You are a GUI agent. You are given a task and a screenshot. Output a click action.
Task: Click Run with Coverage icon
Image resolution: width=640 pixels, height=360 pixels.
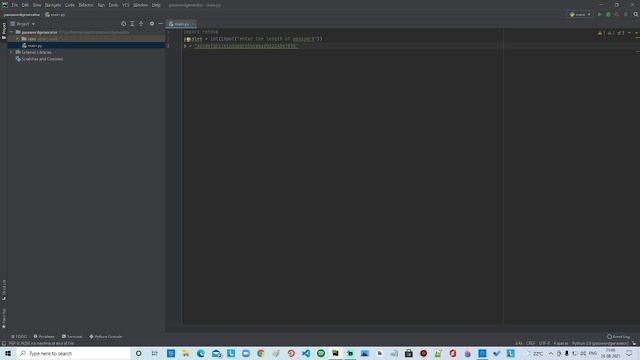[617, 14]
